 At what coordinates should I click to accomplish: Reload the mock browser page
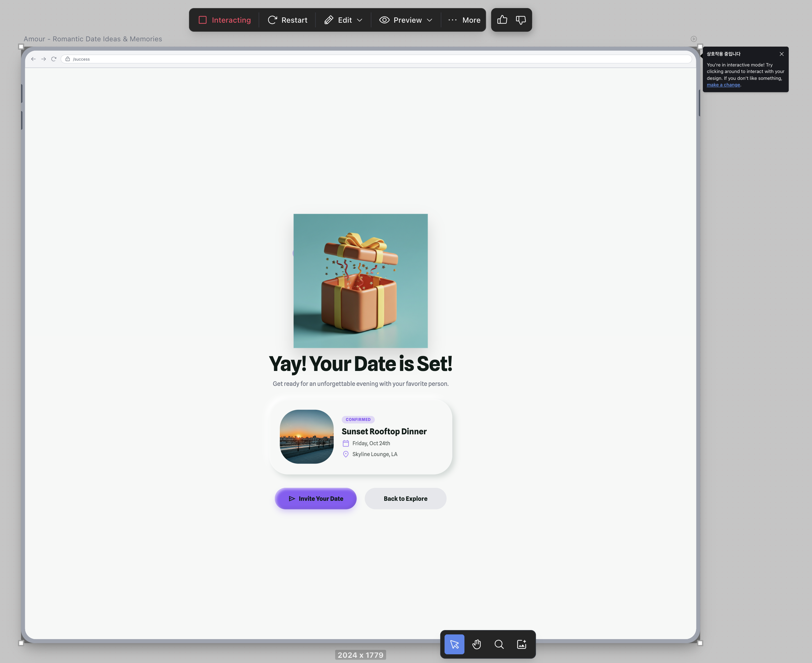point(54,59)
